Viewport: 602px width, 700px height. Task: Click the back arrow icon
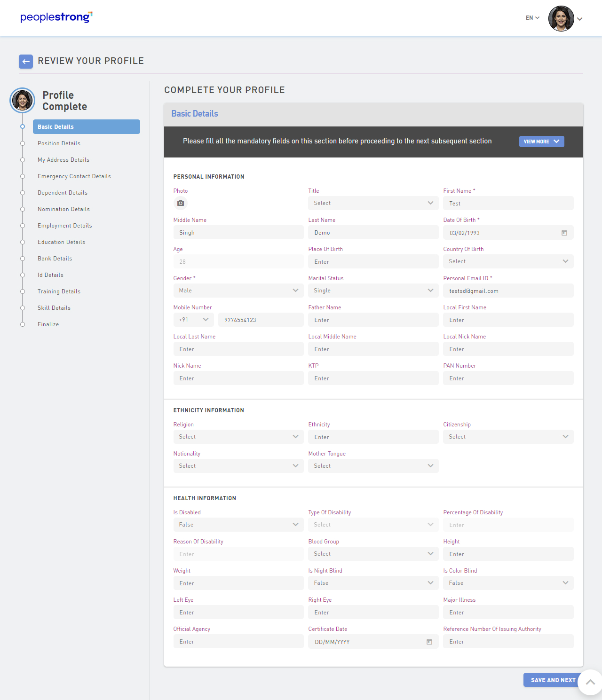click(x=26, y=62)
